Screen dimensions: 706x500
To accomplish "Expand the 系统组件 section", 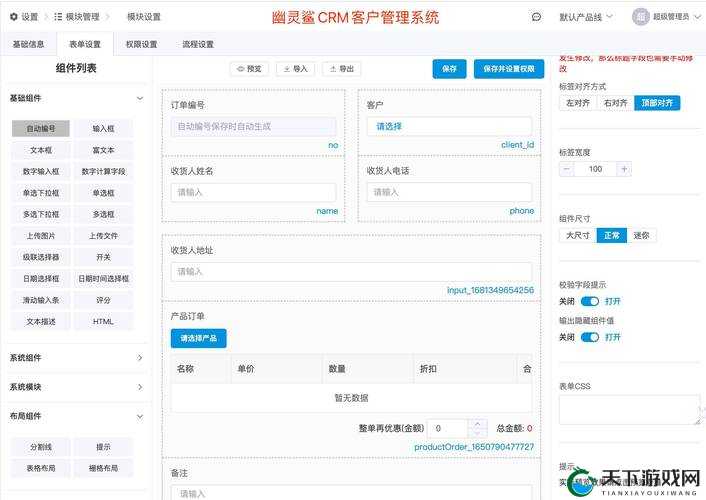I will [140, 358].
